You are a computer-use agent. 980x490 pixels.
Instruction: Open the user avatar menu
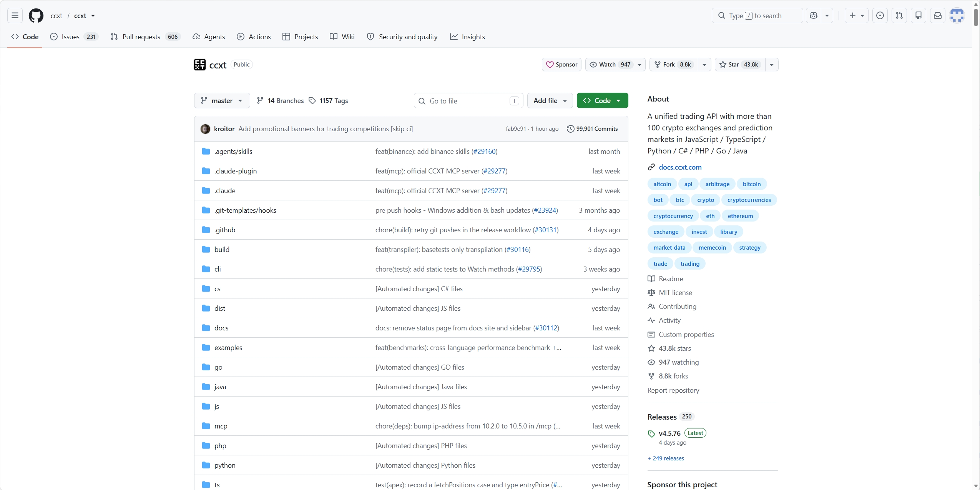point(957,15)
